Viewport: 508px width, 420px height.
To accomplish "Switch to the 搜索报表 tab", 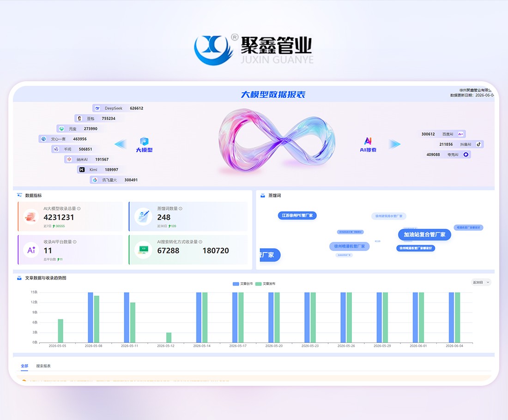I will click(x=43, y=366).
